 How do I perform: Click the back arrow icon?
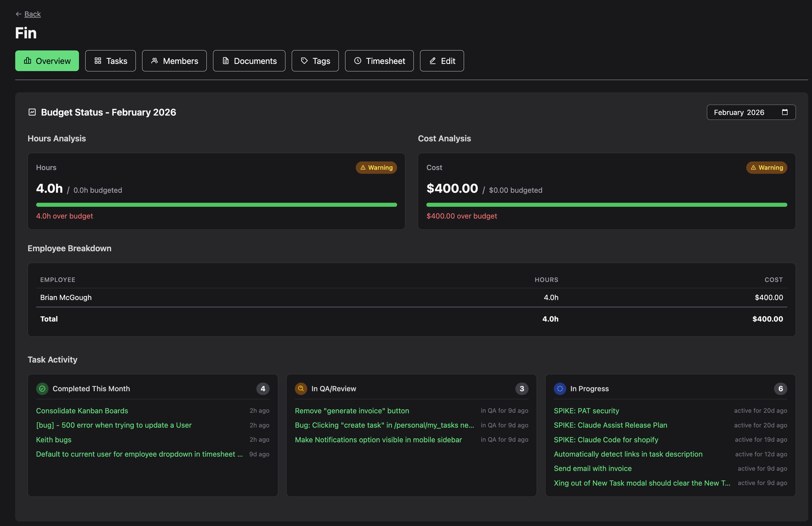19,14
